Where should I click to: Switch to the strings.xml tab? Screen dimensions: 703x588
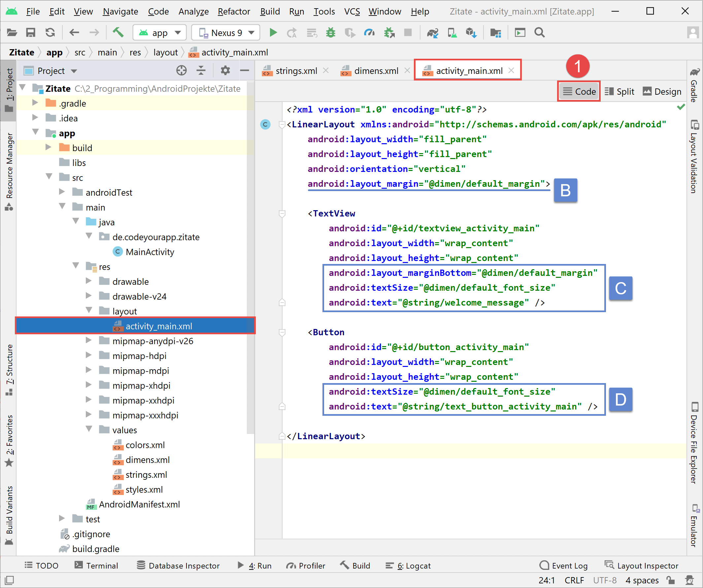(x=296, y=71)
